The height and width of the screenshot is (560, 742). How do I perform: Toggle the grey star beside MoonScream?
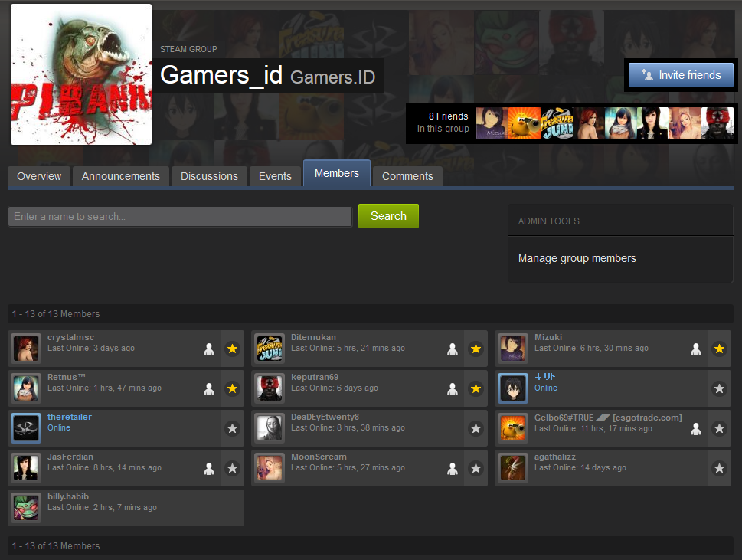pos(476,468)
